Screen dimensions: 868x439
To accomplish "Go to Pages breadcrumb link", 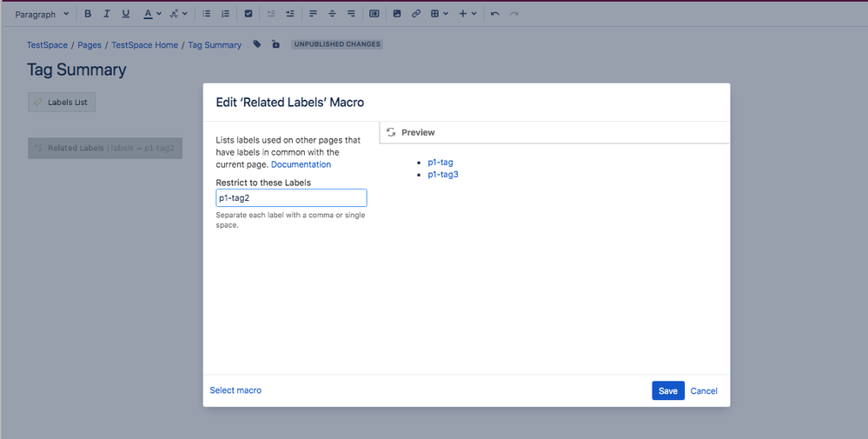I will pyautogui.click(x=89, y=45).
